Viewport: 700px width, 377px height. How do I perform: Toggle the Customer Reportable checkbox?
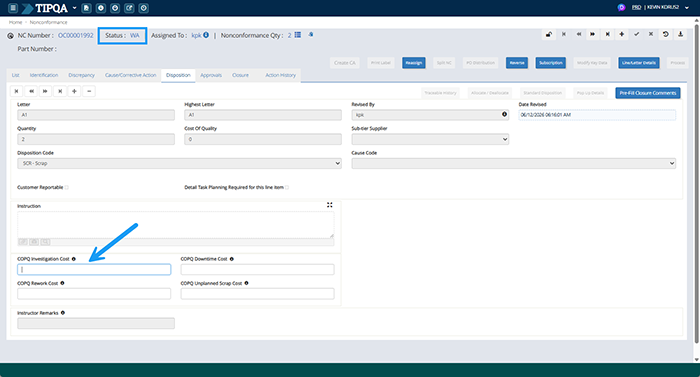click(67, 188)
